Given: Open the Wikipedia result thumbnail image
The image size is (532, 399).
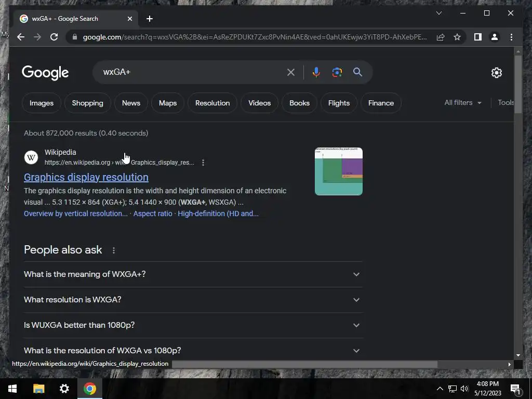Looking at the screenshot, I should (x=339, y=171).
